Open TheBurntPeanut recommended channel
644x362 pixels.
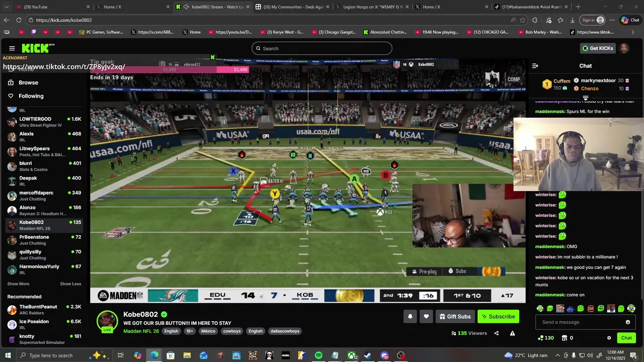coord(44,310)
